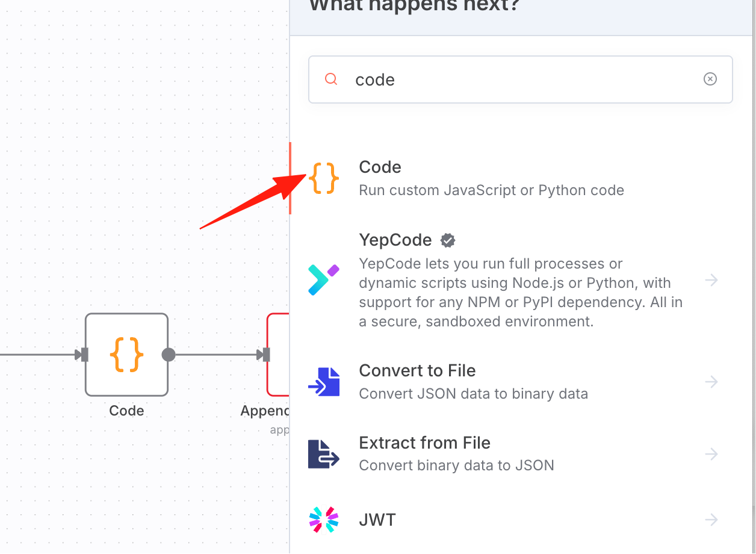The image size is (756, 554).
Task: Expand Convert to File via its arrow
Action: tap(711, 382)
